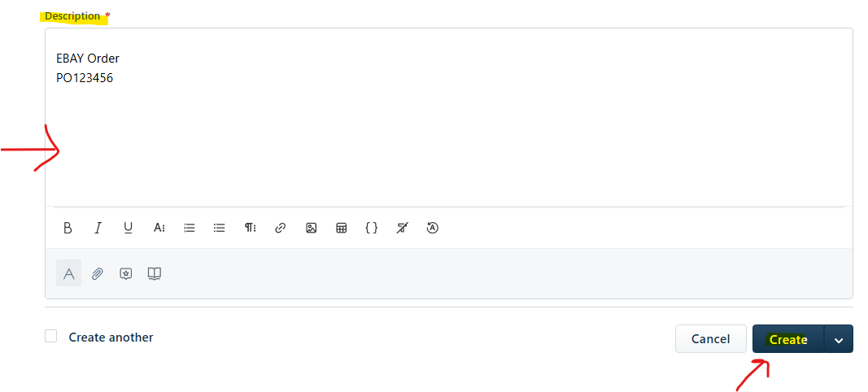Toggle the rich text toolbar A button
The height and width of the screenshot is (392, 868).
[68, 273]
